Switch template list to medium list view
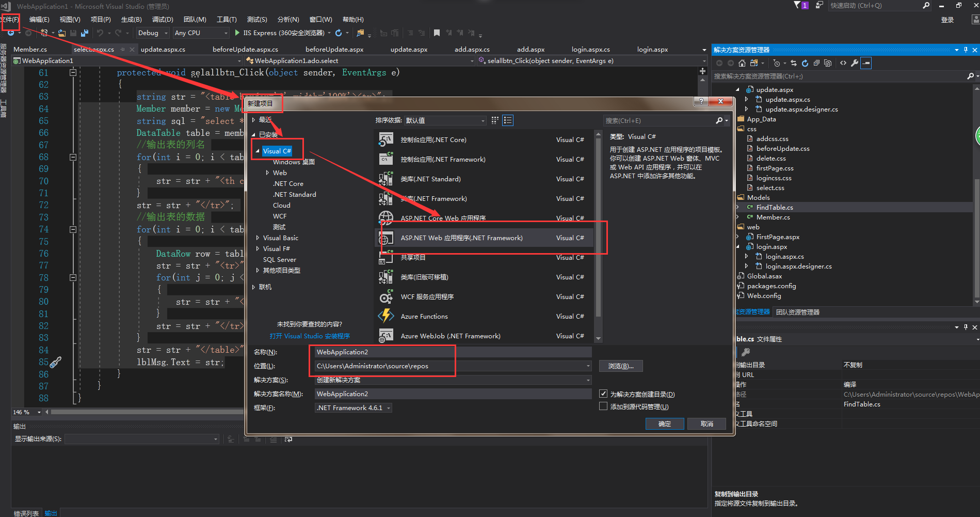Viewport: 980px width, 517px height. (508, 120)
